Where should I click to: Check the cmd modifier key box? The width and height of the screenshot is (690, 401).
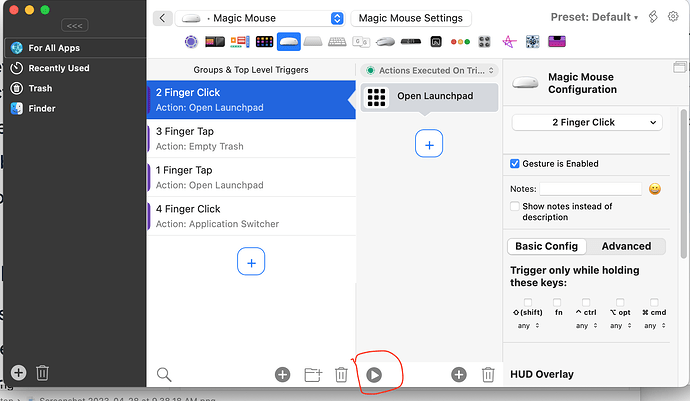coord(654,302)
